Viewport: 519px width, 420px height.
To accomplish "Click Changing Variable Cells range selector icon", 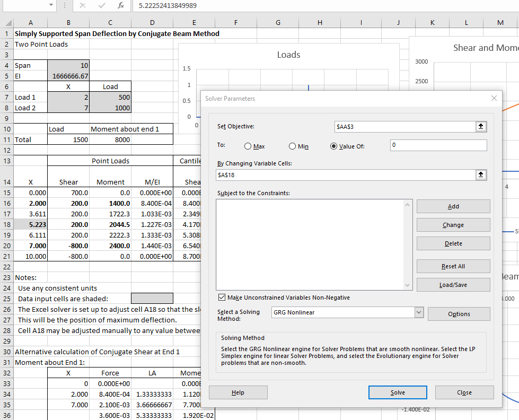I will (x=481, y=174).
